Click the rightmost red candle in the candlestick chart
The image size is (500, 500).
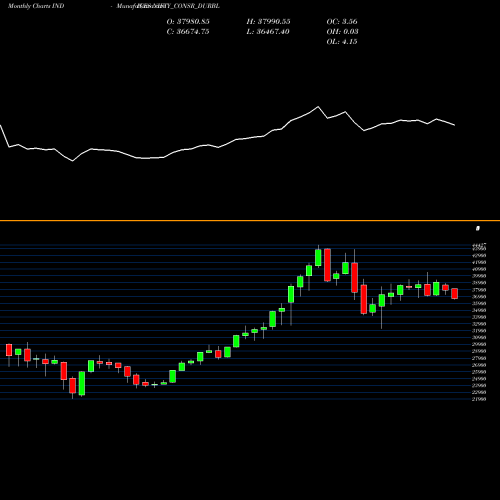coord(455,294)
